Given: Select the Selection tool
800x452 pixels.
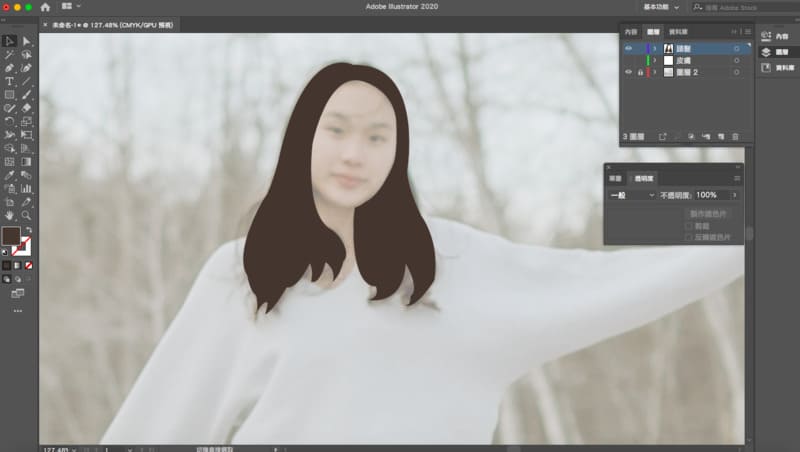Looking at the screenshot, I should coord(9,41).
